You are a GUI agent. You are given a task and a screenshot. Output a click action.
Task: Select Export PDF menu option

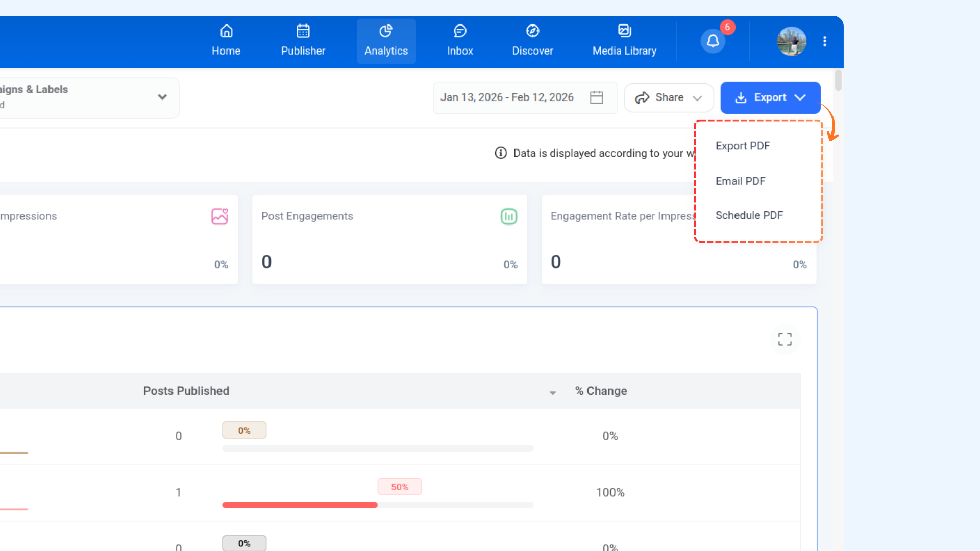[x=743, y=146]
